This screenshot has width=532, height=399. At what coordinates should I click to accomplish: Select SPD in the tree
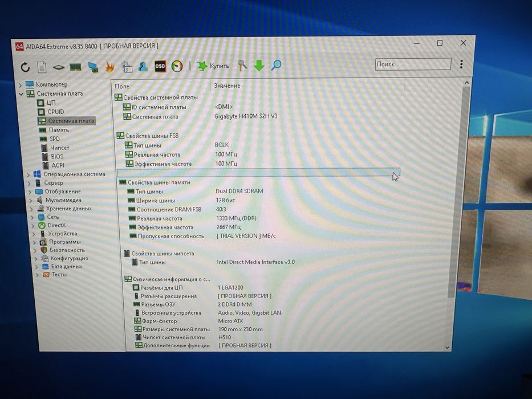54,139
